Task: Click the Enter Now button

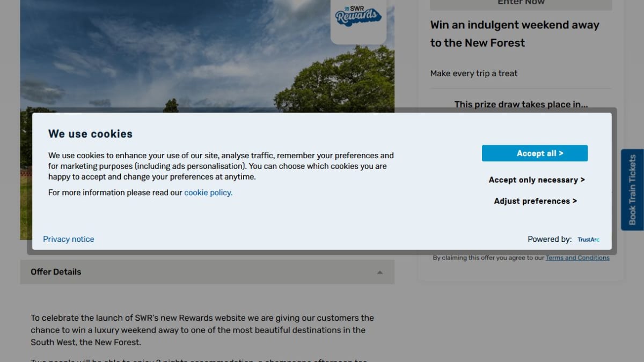Action: [521, 4]
